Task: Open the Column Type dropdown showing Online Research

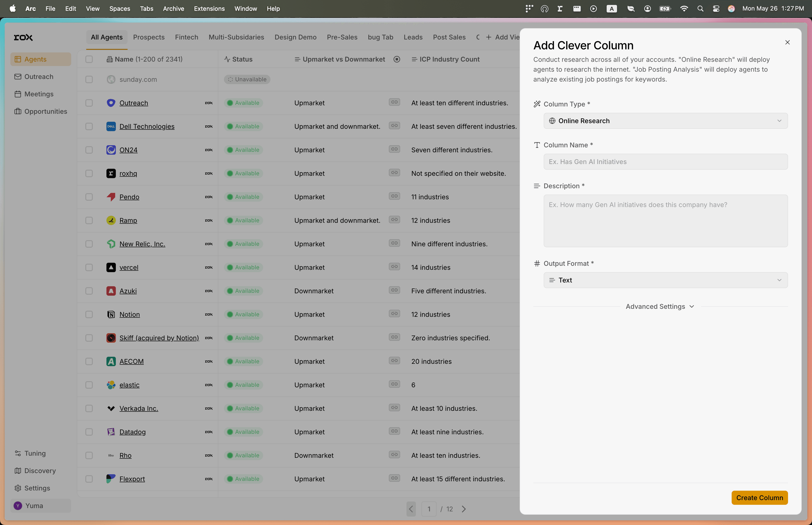Action: coord(665,121)
